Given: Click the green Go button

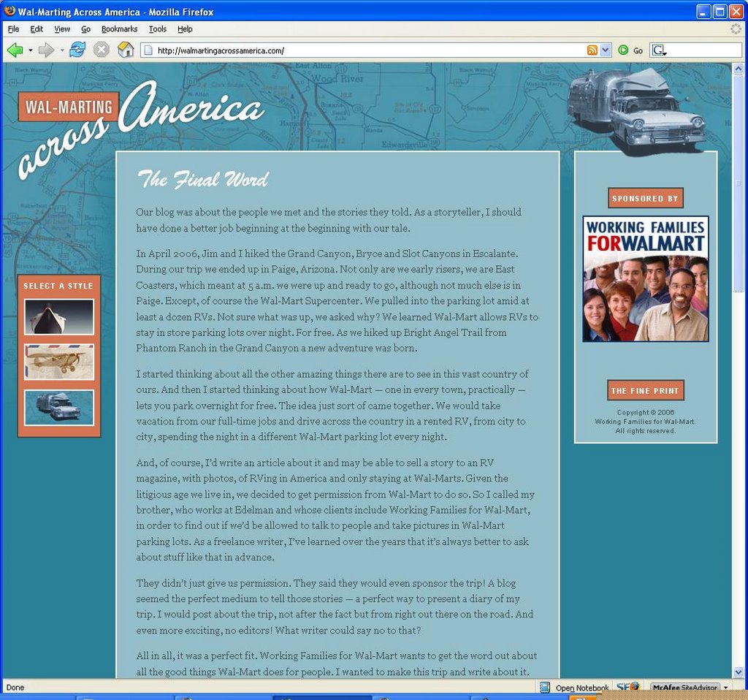Looking at the screenshot, I should 630,50.
